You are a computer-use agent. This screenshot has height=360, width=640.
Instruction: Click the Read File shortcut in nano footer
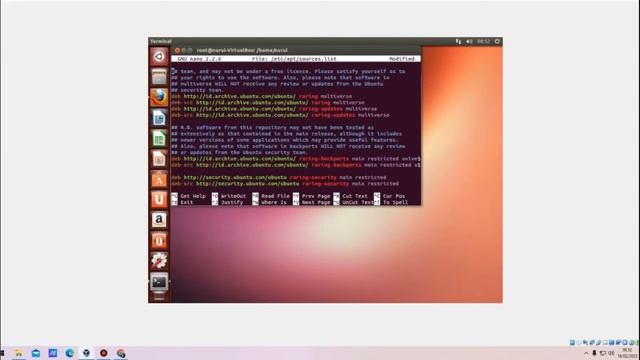coord(271,196)
